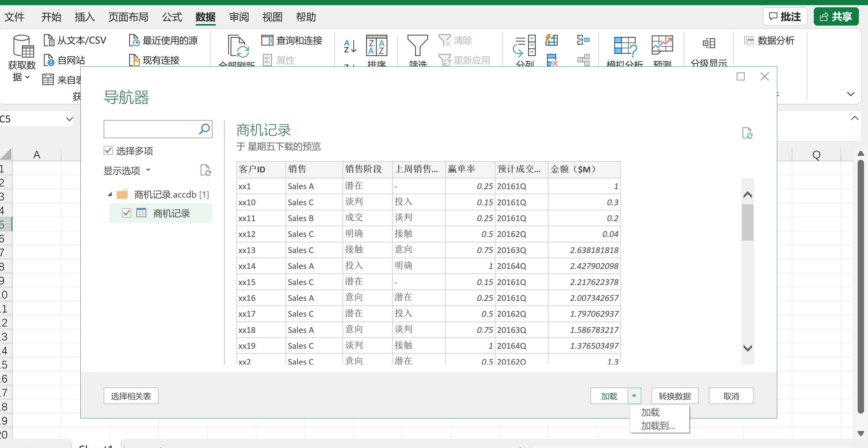Uncheck the 商机记录 table checkbox
Screen dimensions: 868x448
[x=127, y=213]
